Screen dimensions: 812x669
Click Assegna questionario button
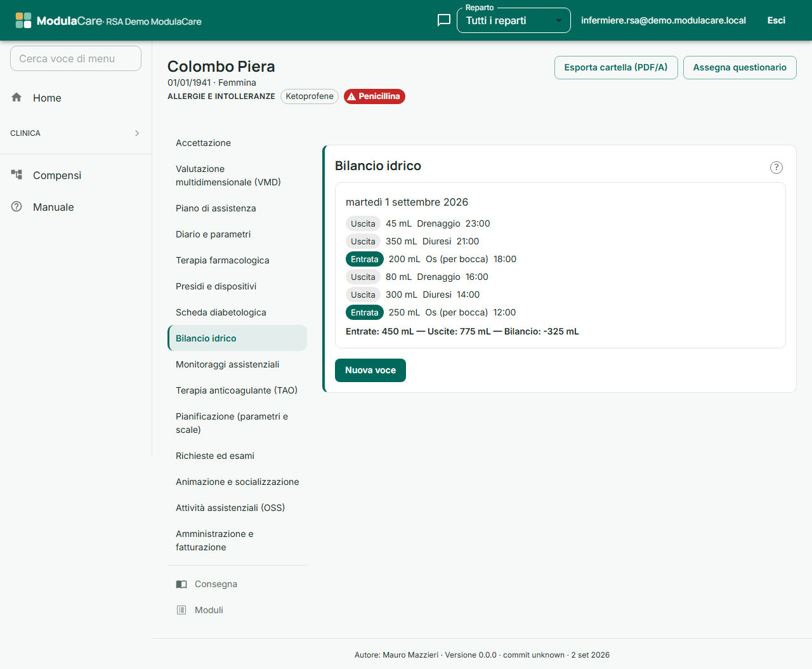tap(740, 67)
